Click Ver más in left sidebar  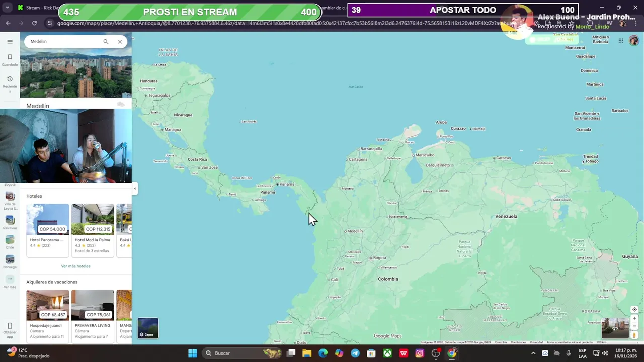coord(10,282)
